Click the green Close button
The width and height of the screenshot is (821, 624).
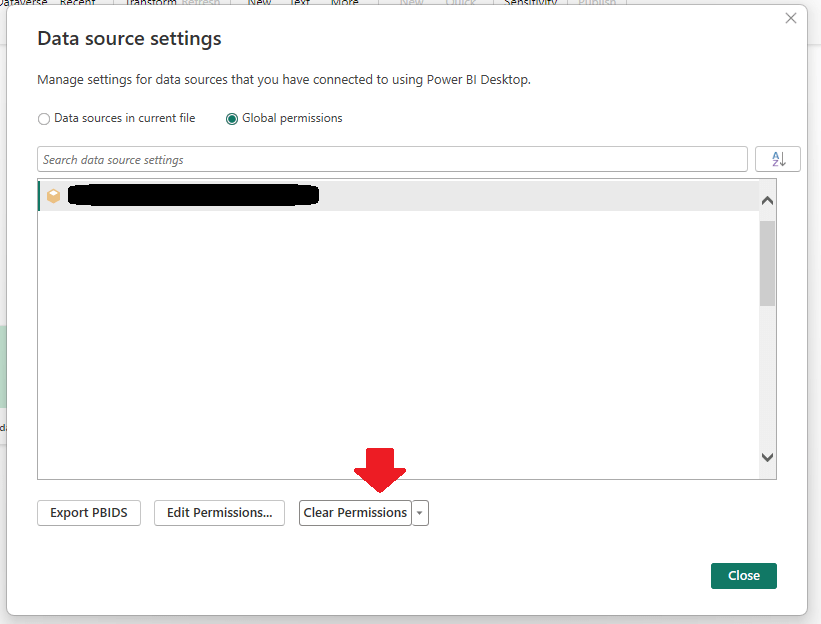743,576
